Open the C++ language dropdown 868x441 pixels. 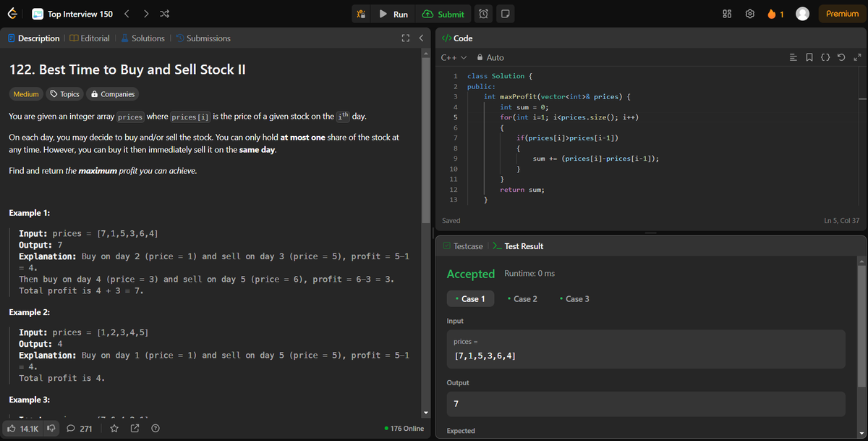point(454,57)
